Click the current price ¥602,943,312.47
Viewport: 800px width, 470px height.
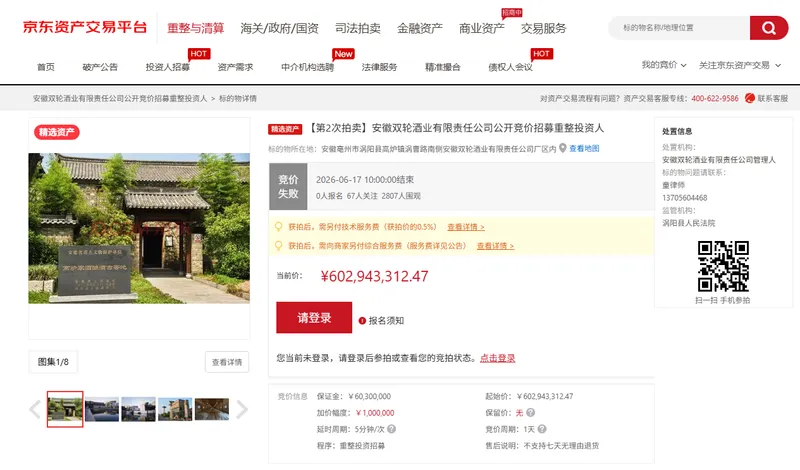pyautogui.click(x=374, y=276)
